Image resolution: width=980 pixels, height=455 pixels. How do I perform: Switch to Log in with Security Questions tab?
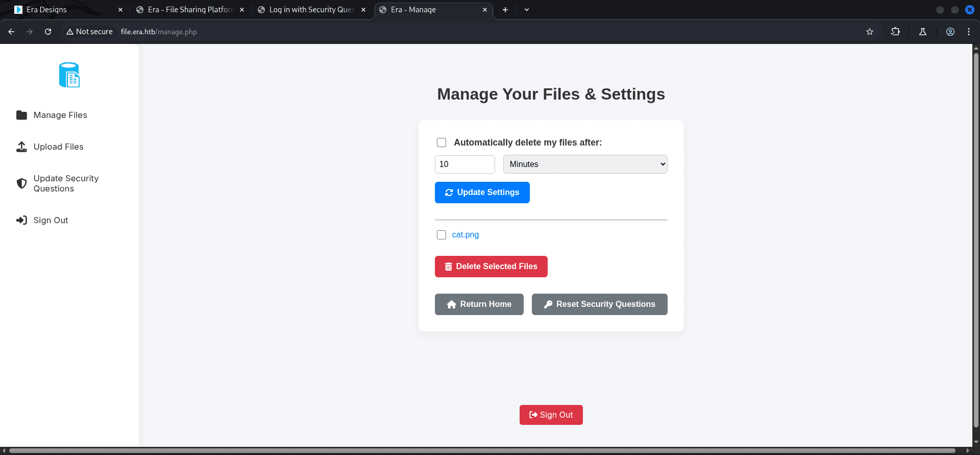pos(311,10)
